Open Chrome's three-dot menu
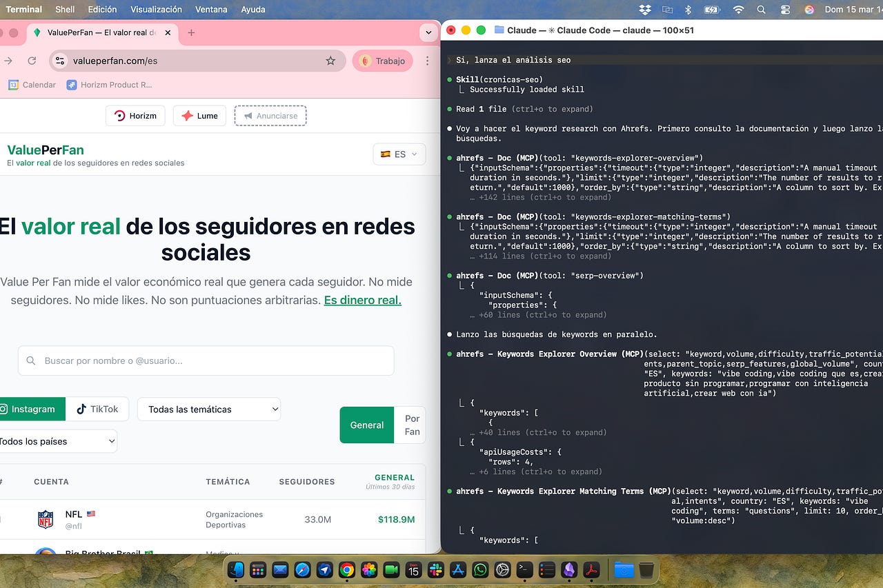The image size is (883, 588). click(428, 61)
